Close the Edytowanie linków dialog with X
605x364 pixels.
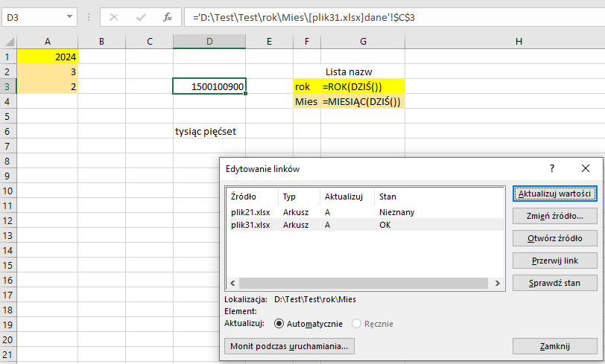585,169
